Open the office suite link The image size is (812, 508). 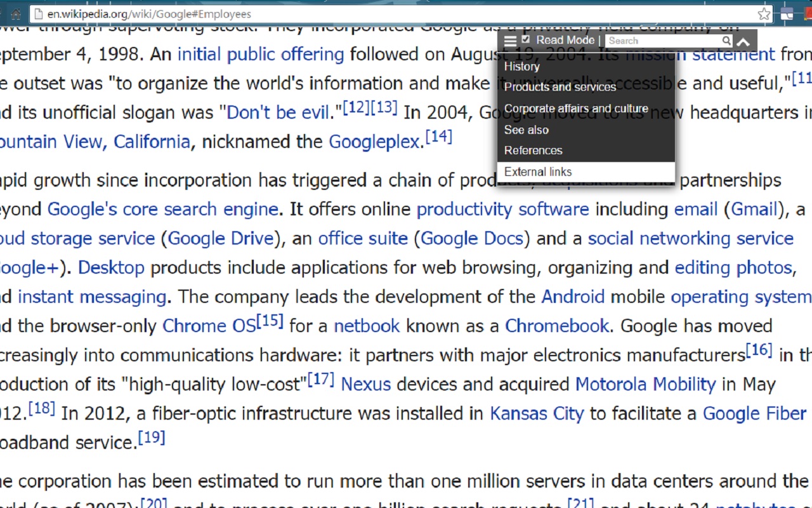tap(363, 238)
